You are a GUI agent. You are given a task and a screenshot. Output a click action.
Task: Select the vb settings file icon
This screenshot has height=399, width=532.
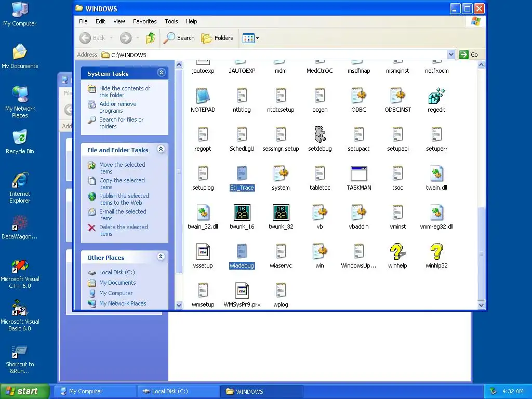pos(320,212)
